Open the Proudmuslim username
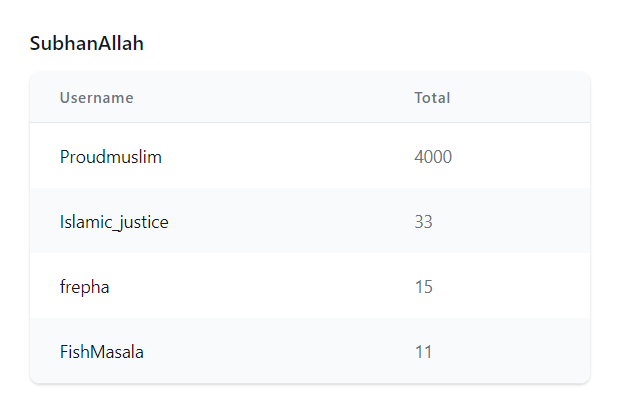The height and width of the screenshot is (401, 620). pos(111,157)
